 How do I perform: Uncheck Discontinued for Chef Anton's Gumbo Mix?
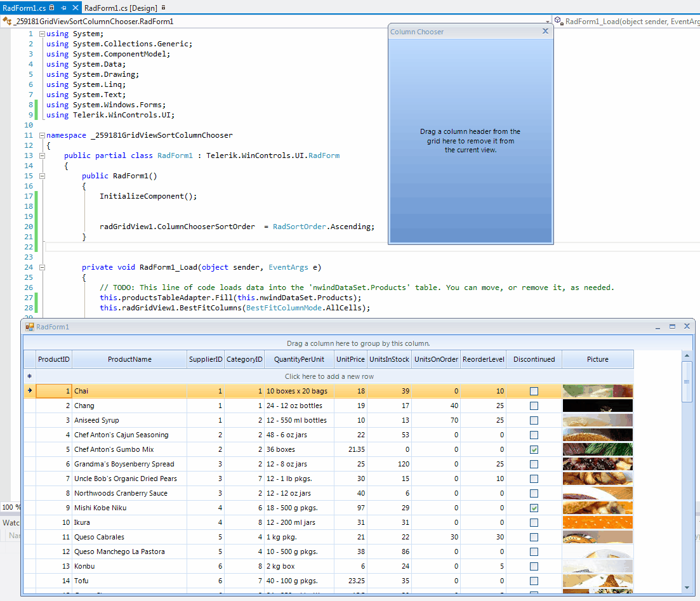tap(534, 450)
